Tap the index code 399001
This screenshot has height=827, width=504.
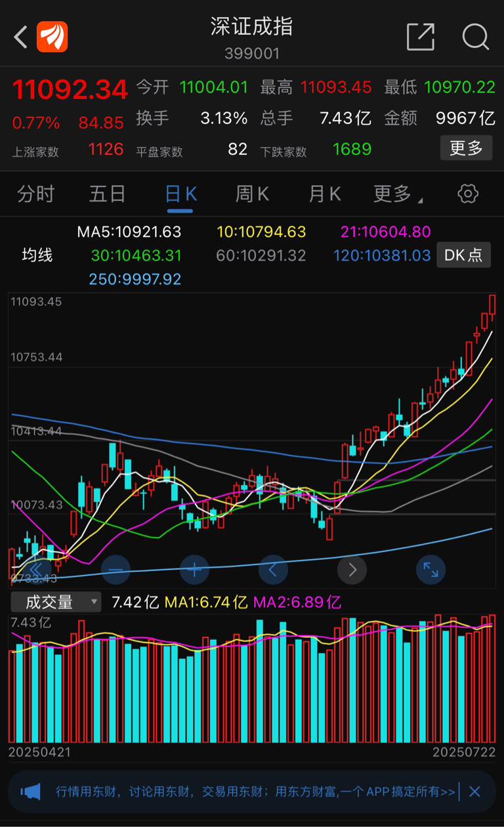tap(252, 53)
